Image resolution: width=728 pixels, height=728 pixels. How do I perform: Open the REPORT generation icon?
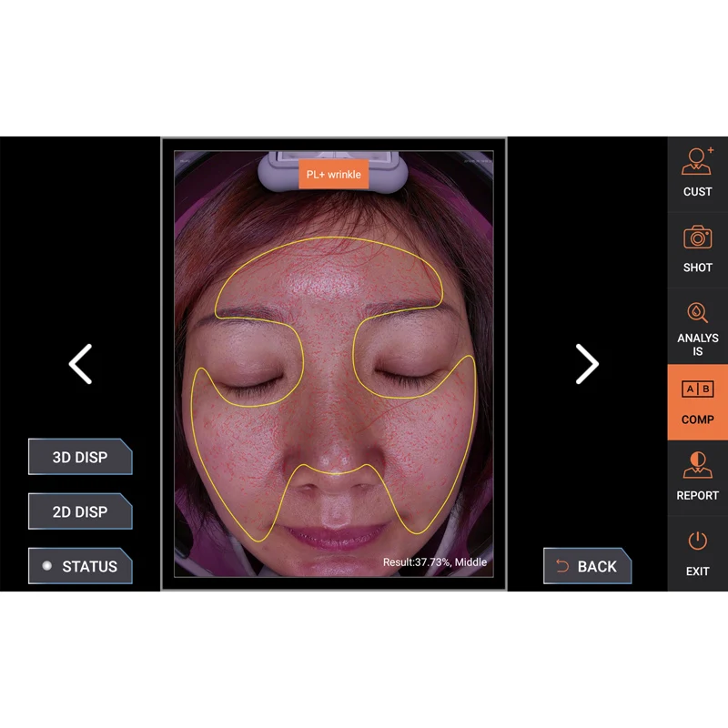pos(698,475)
